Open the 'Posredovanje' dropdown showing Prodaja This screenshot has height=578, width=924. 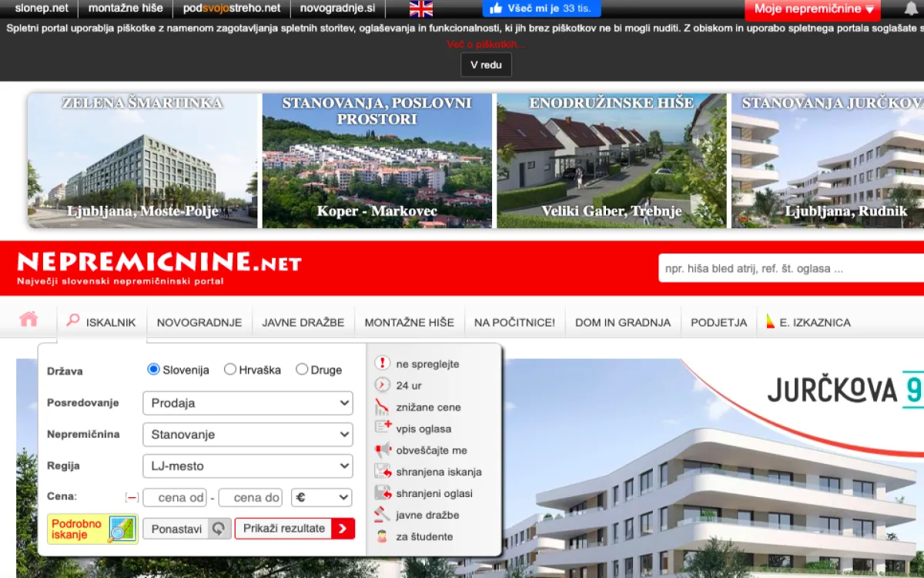pyautogui.click(x=247, y=402)
